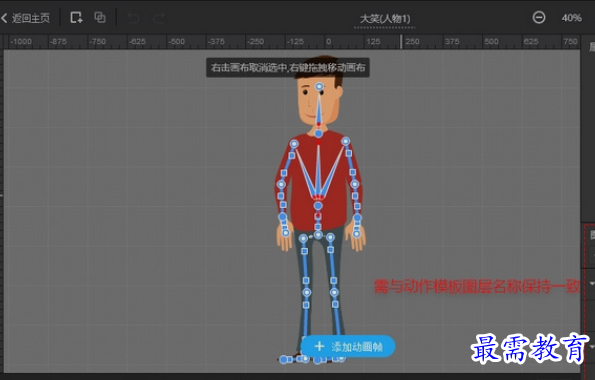Viewport: 595px width, 380px height.
Task: Undo the last action
Action: pyautogui.click(x=134, y=18)
